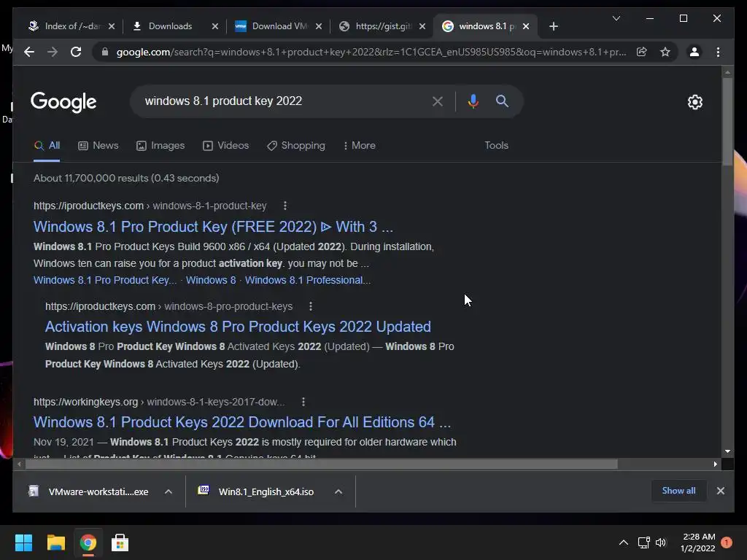This screenshot has width=747, height=560.
Task: Open the Win8.1_English_x64.iso download
Action: click(266, 492)
